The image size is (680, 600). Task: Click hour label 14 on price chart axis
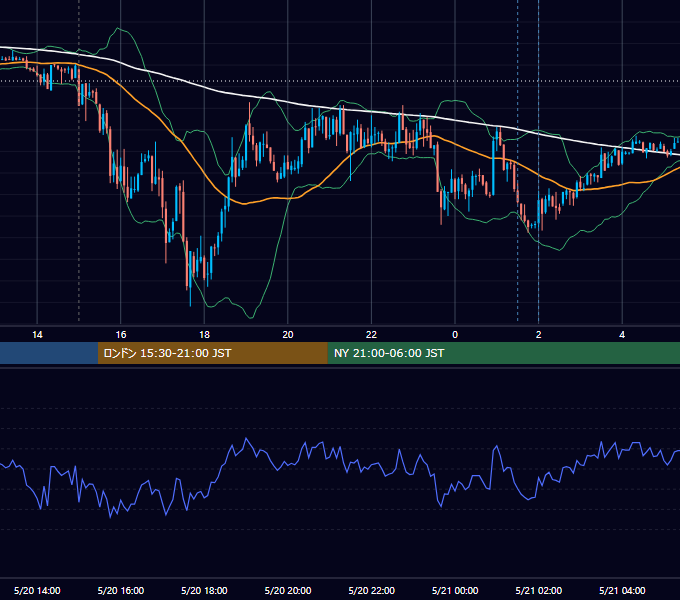click(x=37, y=334)
